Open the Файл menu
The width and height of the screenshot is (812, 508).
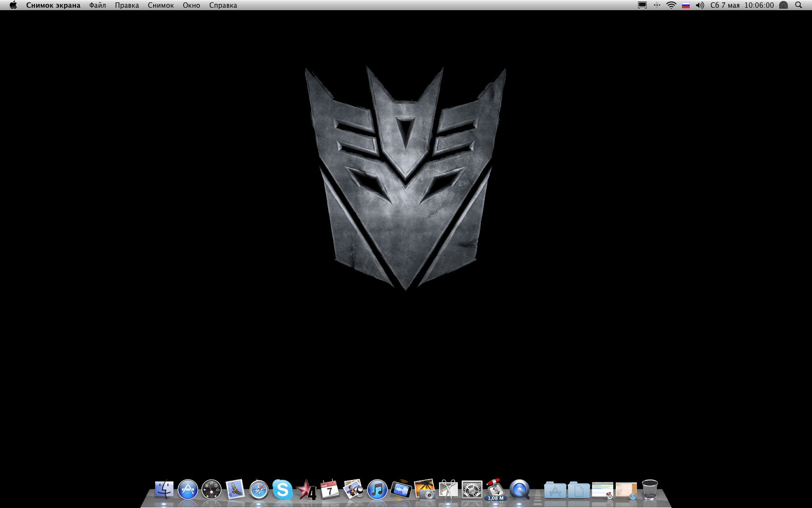click(x=98, y=5)
